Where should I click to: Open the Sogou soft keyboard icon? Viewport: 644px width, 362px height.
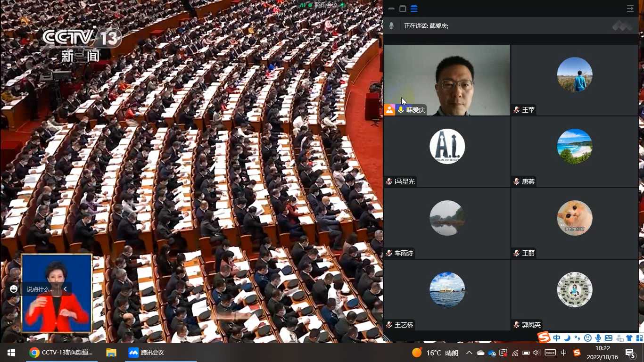609,338
